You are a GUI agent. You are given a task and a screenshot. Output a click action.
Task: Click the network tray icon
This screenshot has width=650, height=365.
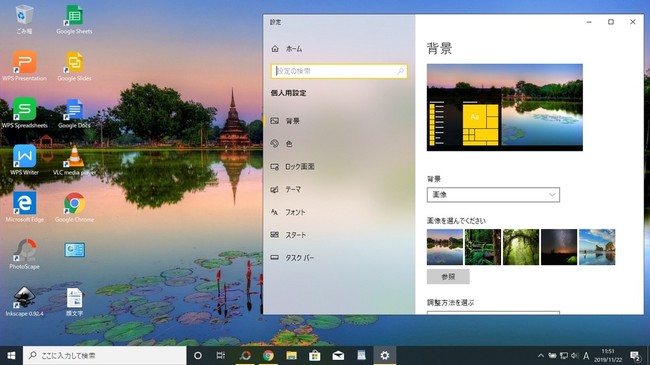click(x=564, y=355)
